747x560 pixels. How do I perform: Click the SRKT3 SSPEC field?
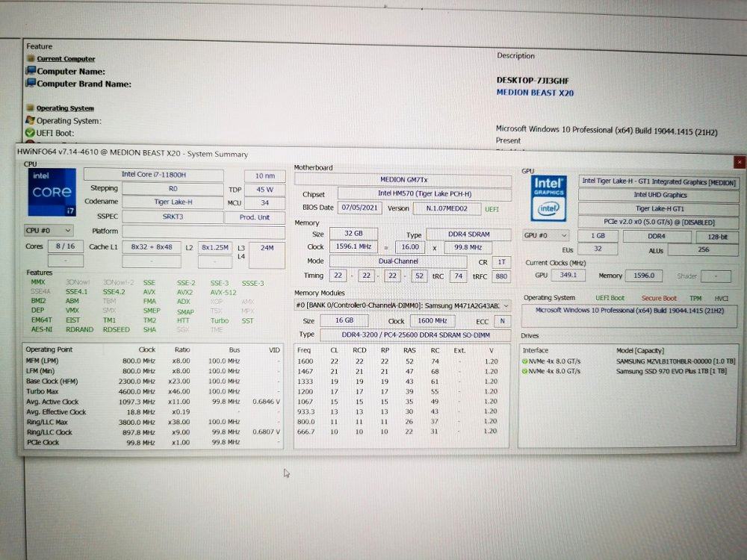(x=173, y=217)
